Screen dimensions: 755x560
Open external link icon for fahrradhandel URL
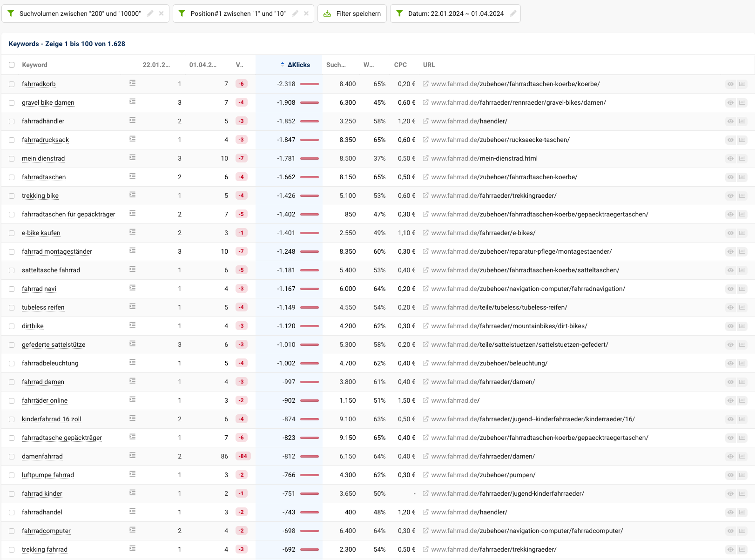(x=425, y=512)
